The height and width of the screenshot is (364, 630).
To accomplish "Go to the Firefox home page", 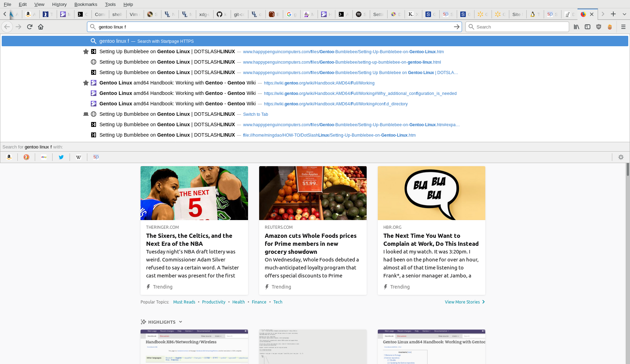I will point(41,27).
